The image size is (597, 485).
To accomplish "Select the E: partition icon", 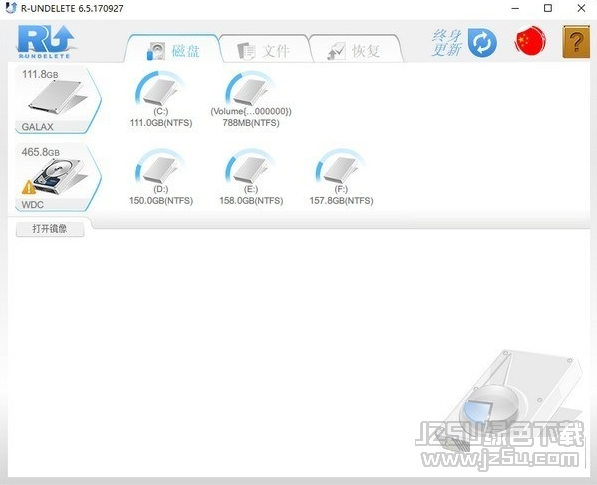I will click(250, 167).
